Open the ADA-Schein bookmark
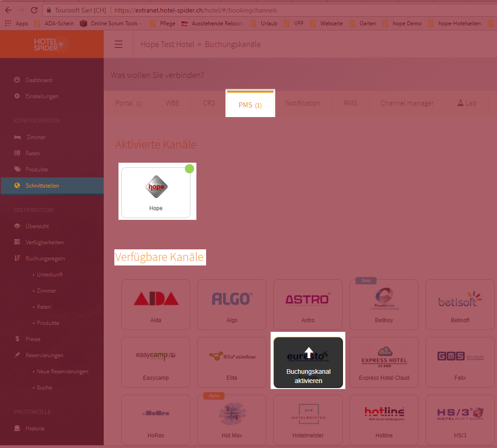Screen dimensions: 497x448 click(x=54, y=24)
